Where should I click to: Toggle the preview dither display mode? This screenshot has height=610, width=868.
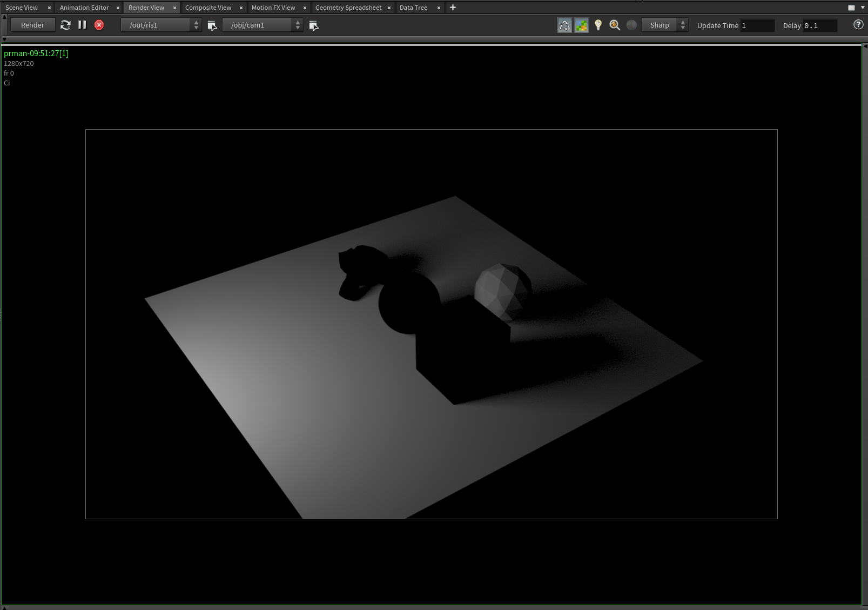[581, 25]
